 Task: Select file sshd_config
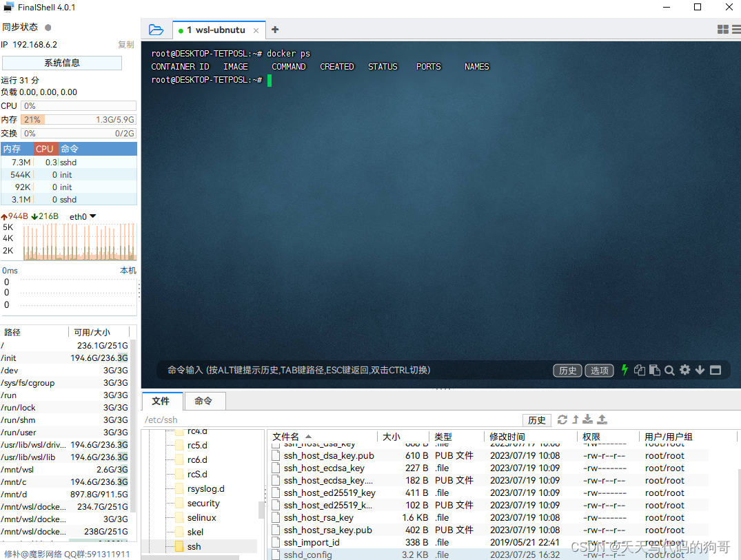click(487, 554)
